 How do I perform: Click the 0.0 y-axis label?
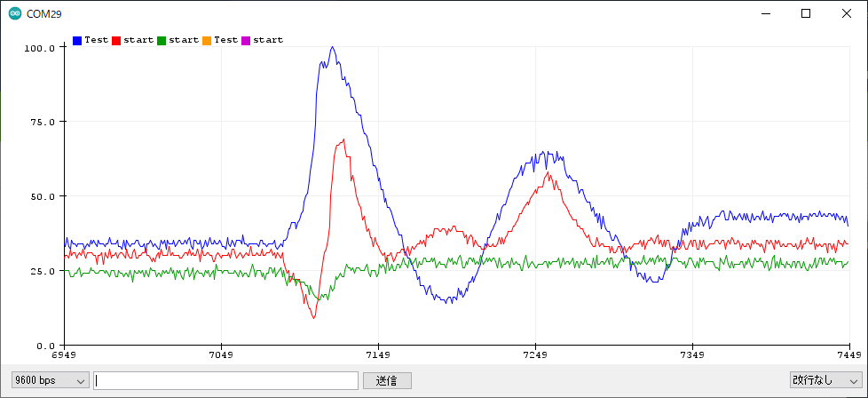pos(45,346)
